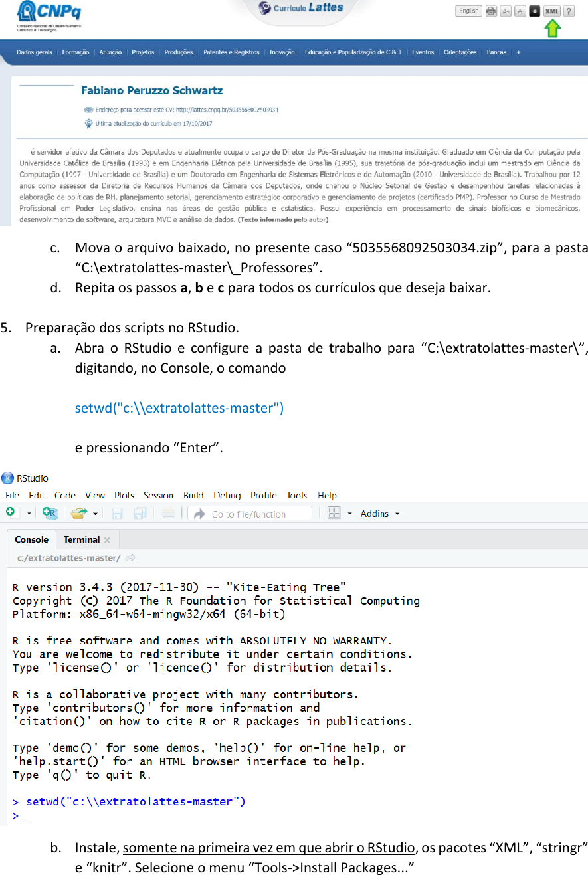Image resolution: width=588 pixels, height=875 pixels.
Task: Open the Produções section
Action: coord(179,52)
